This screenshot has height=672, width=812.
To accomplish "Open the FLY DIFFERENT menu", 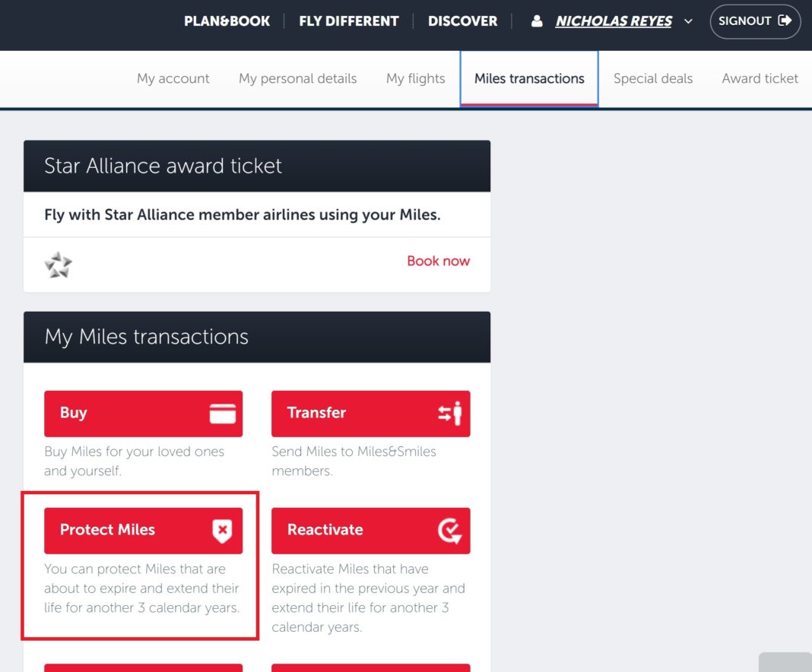I will pos(349,21).
